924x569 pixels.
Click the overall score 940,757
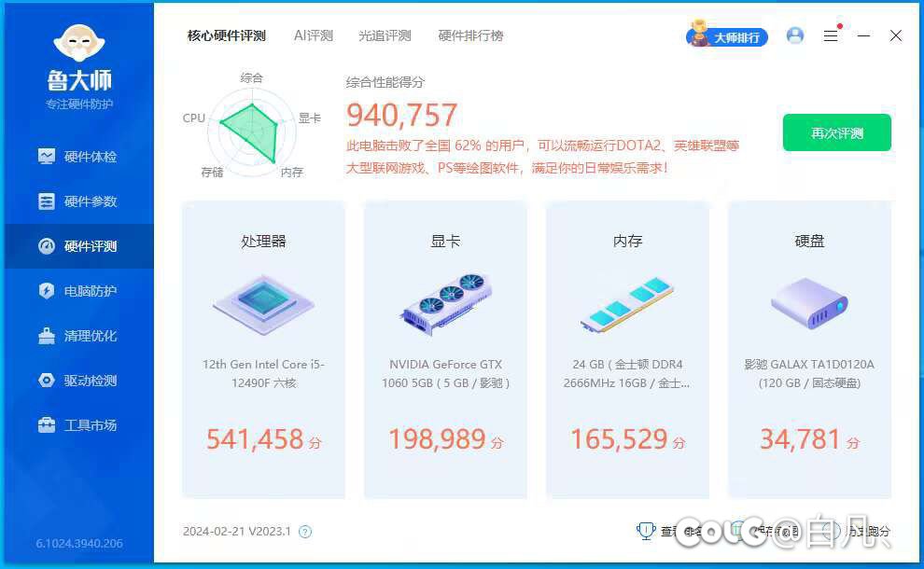(402, 115)
